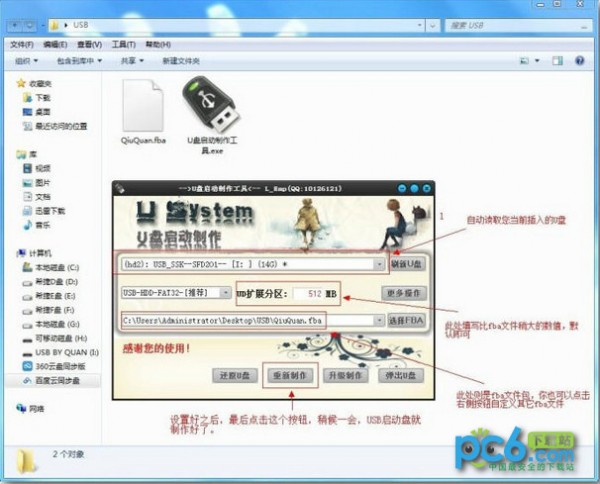
Task: Open 网络 in navigation pane
Action: click(x=31, y=409)
